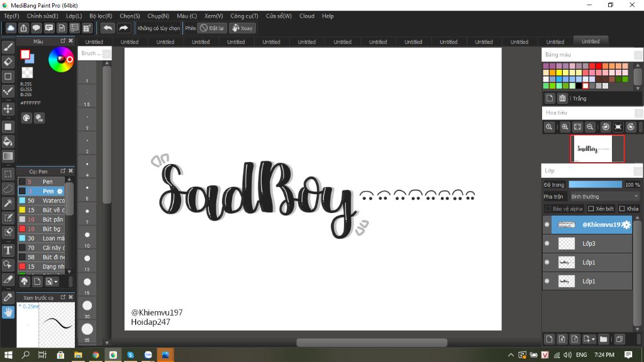Select the Hand tool

[8, 312]
